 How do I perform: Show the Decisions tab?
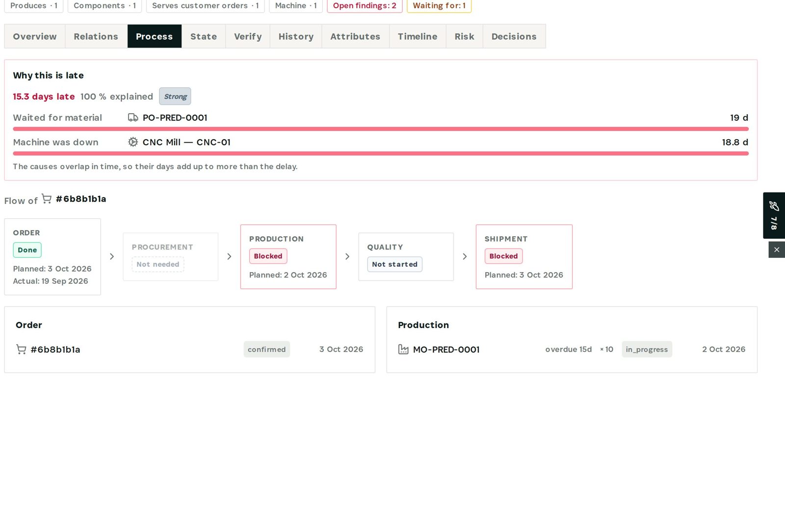pos(514,36)
